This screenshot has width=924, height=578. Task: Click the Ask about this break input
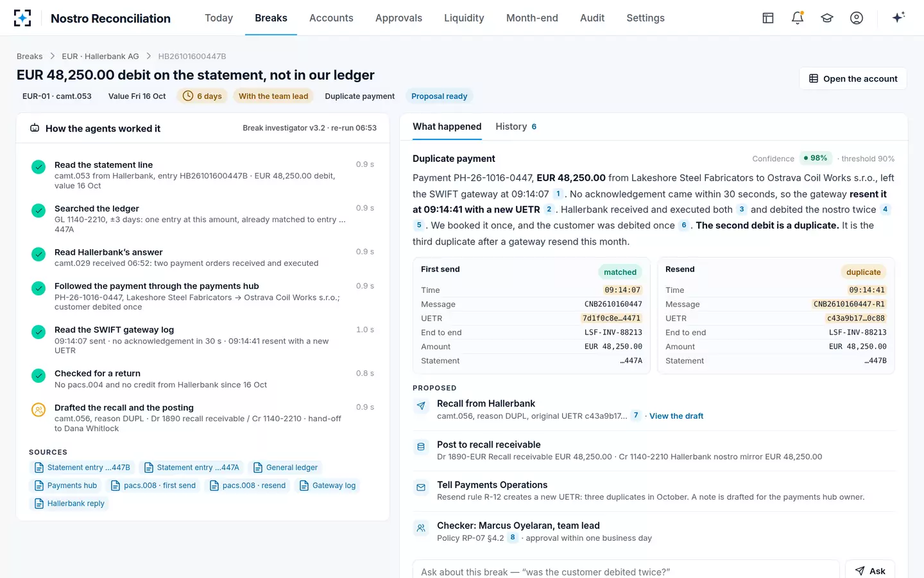tap(626, 571)
